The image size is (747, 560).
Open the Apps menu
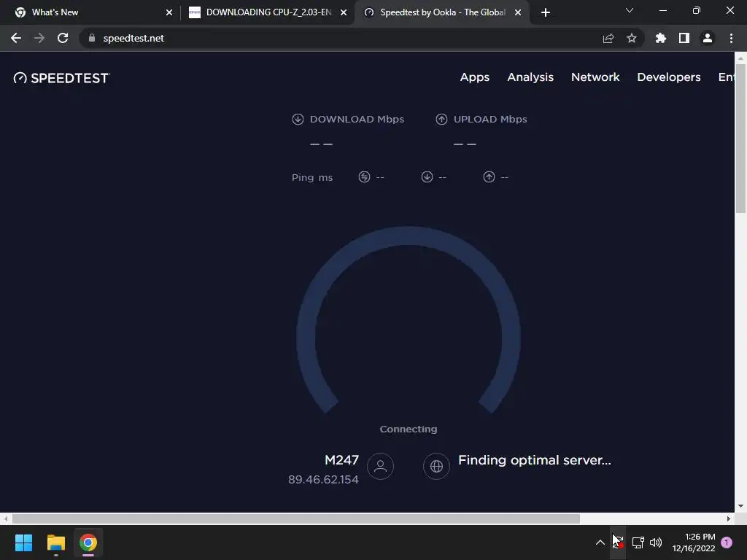pos(474,77)
